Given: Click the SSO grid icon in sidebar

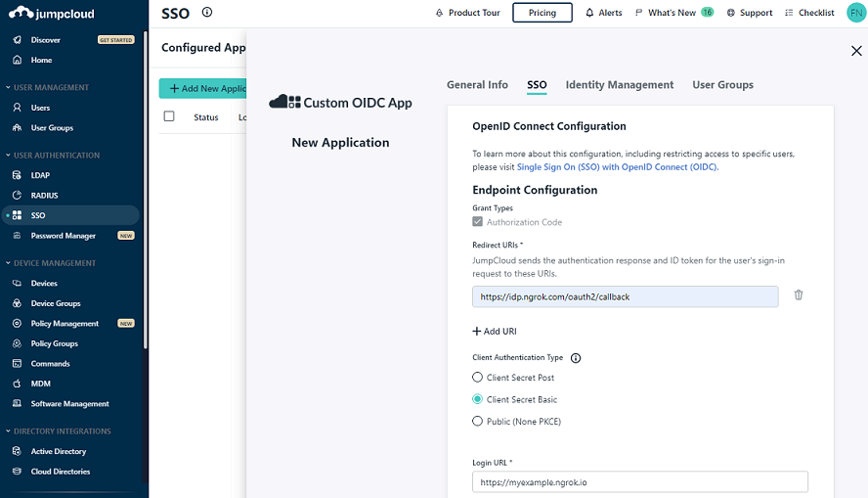Looking at the screenshot, I should click(18, 215).
